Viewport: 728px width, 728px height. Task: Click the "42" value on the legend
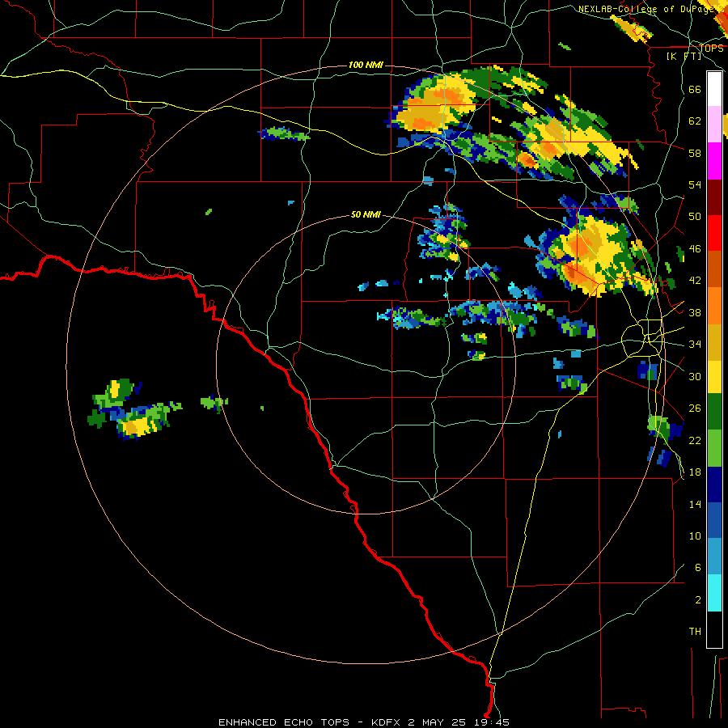[x=695, y=281]
